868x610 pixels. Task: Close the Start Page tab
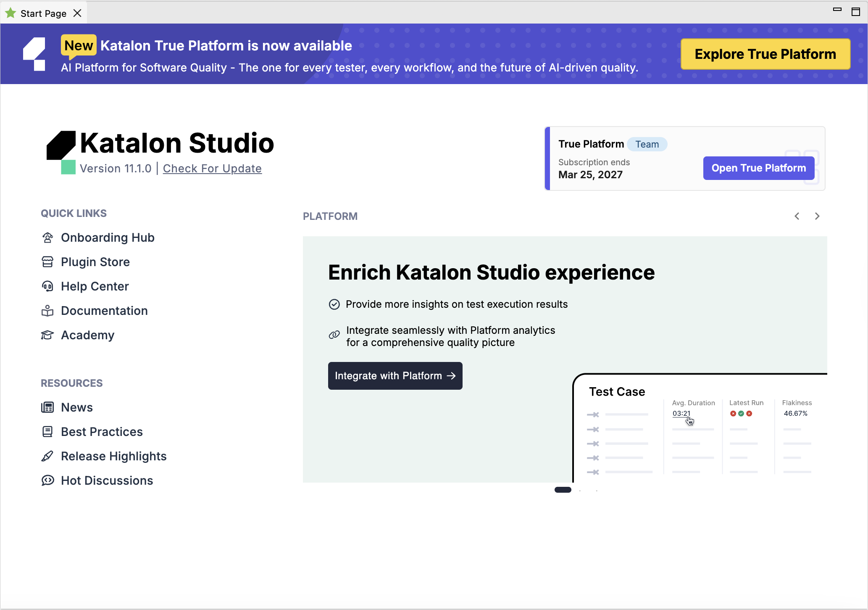(x=77, y=13)
